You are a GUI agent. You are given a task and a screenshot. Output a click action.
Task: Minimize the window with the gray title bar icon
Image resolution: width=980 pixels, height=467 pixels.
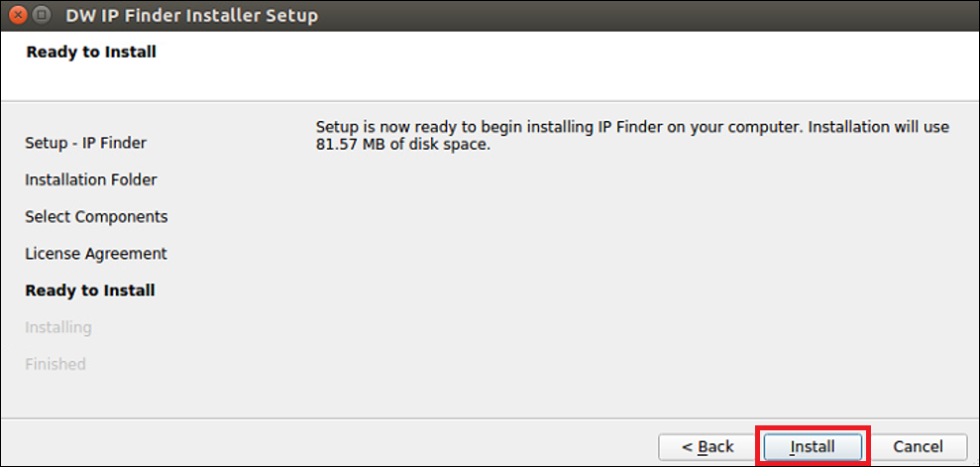(x=42, y=13)
